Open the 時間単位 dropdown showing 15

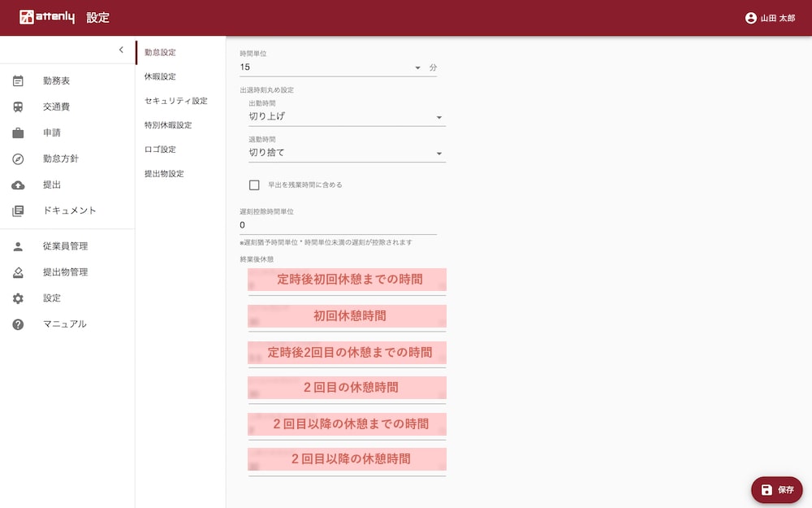click(x=331, y=67)
